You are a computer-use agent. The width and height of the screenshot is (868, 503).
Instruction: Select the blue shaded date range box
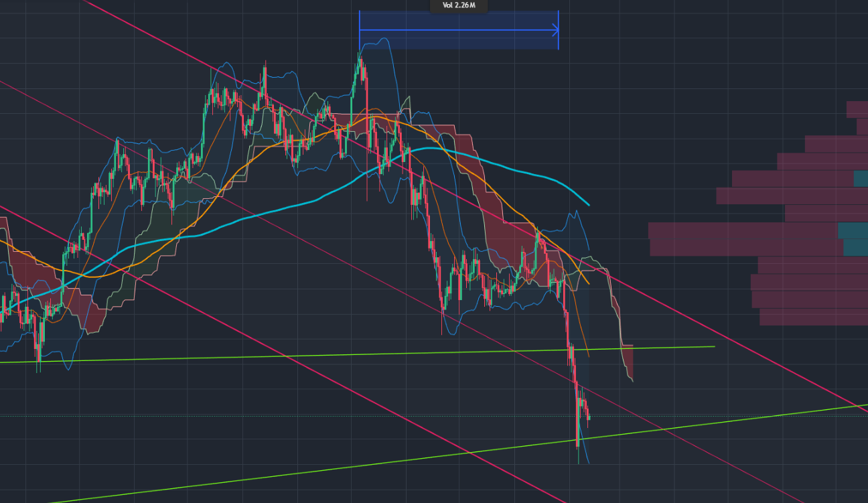click(458, 40)
